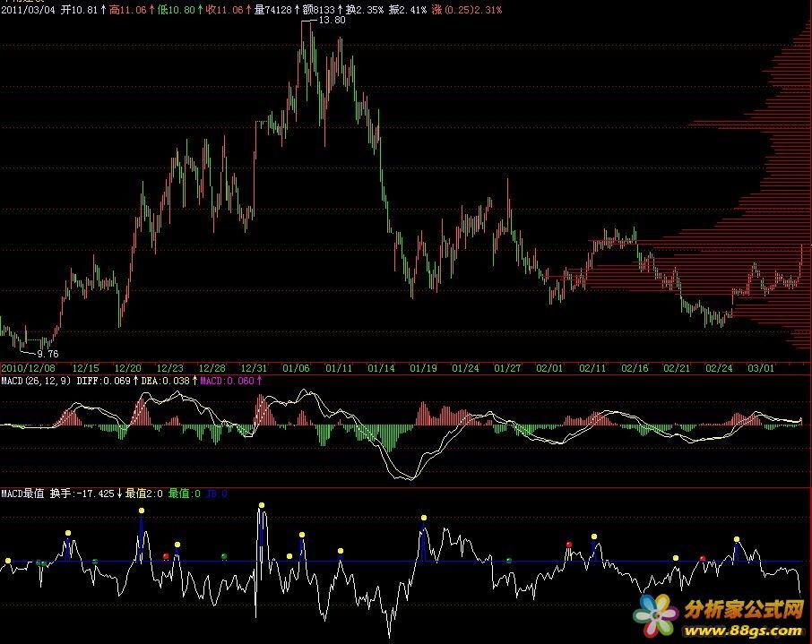Select the 换手:-17.425 indicator value
The height and width of the screenshot is (644, 812).
click(x=82, y=494)
